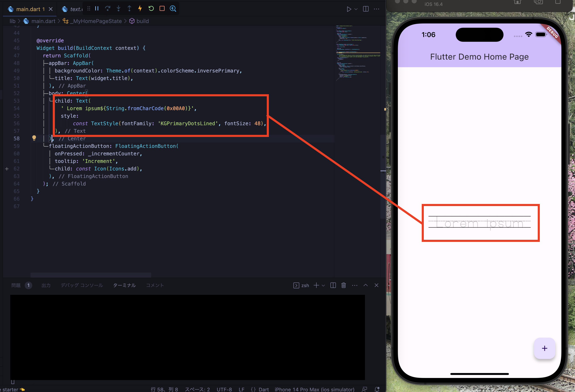575x392 pixels.
Task: Step into the current function
Action: click(x=119, y=8)
